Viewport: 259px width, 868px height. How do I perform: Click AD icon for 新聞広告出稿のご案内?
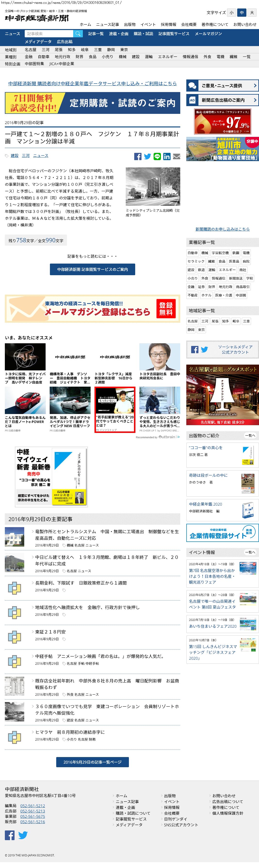click(x=192, y=100)
